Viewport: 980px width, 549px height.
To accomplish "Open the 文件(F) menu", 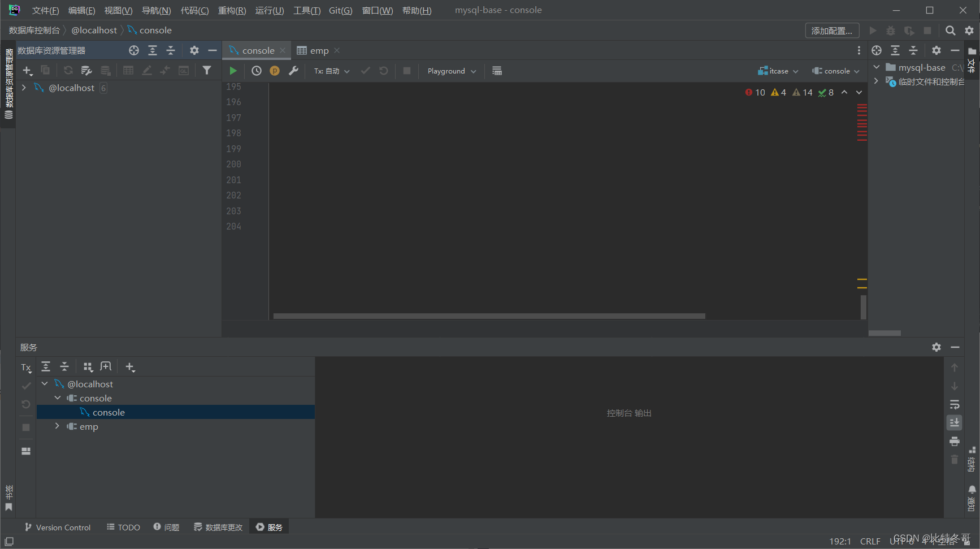I will tap(45, 10).
